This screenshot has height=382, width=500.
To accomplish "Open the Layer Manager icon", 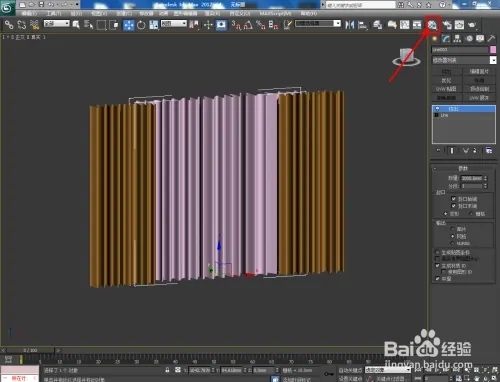I will [x=377, y=25].
